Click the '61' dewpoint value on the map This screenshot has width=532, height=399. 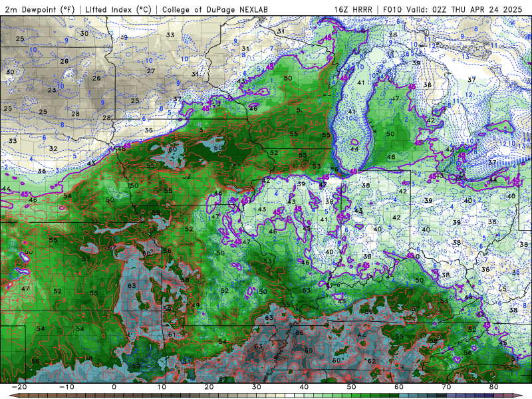172,334
